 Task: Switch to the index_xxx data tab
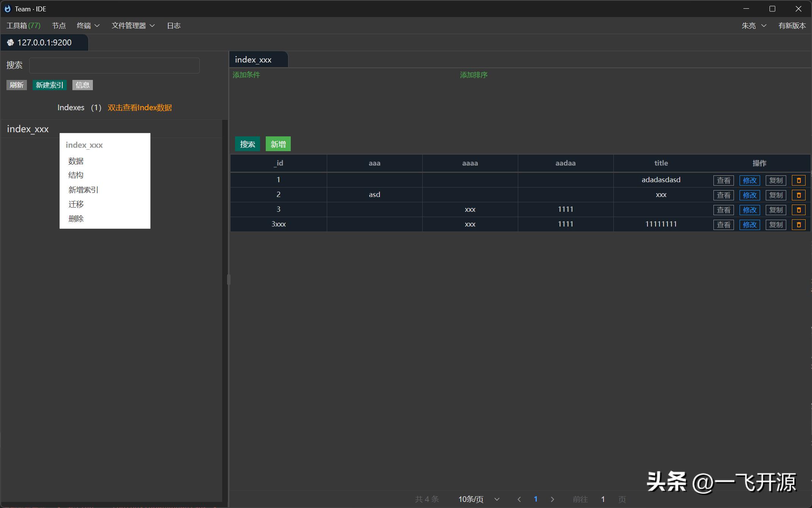tap(253, 60)
